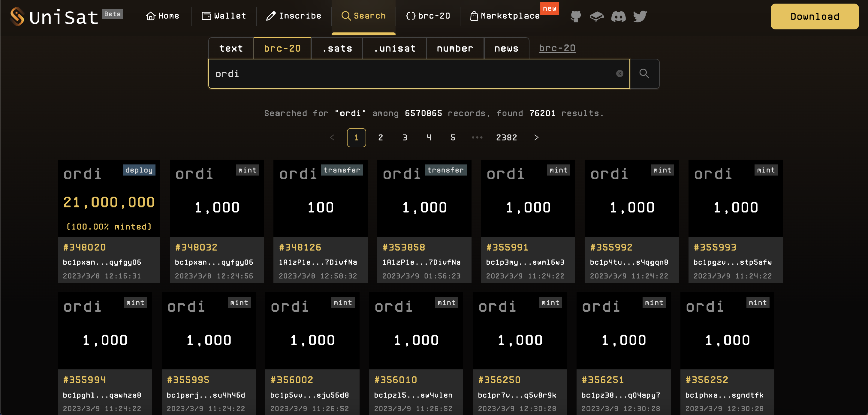Screen dimensions: 868x415
Task: Open the brc-20 nav item
Action: tap(428, 16)
